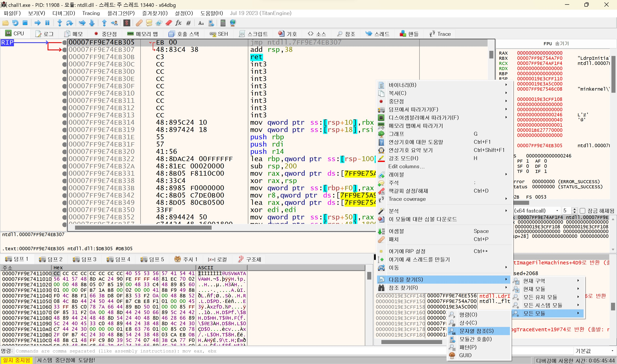Viewport: 617px width, 364px height.
Task: Open the 기본값 dropdown beside command bar
Action: (612, 351)
